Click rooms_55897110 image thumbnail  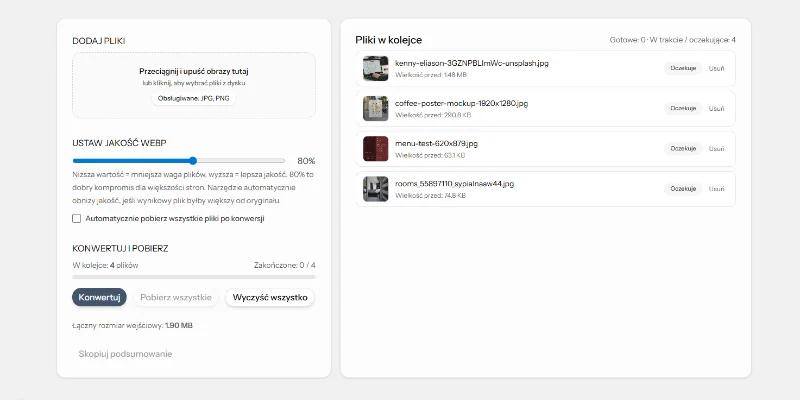(375, 189)
